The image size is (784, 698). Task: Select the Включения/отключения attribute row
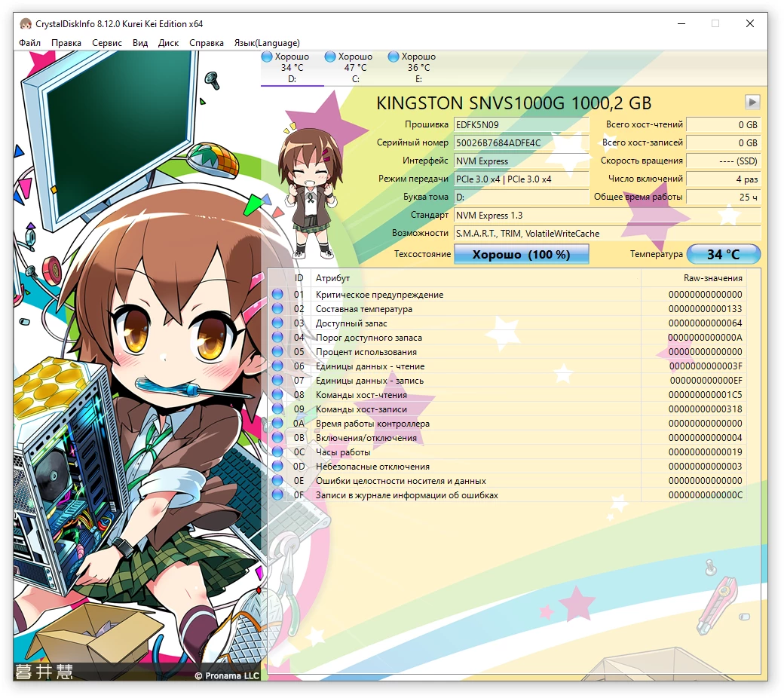click(507, 437)
